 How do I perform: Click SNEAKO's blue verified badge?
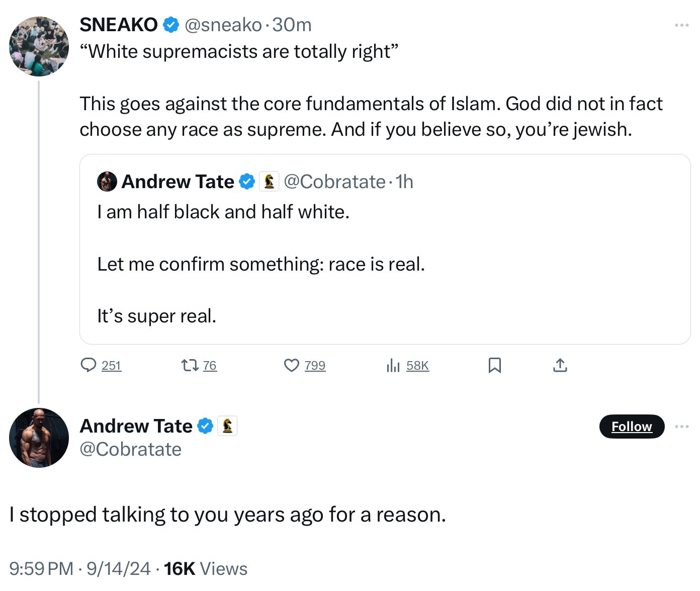[171, 25]
